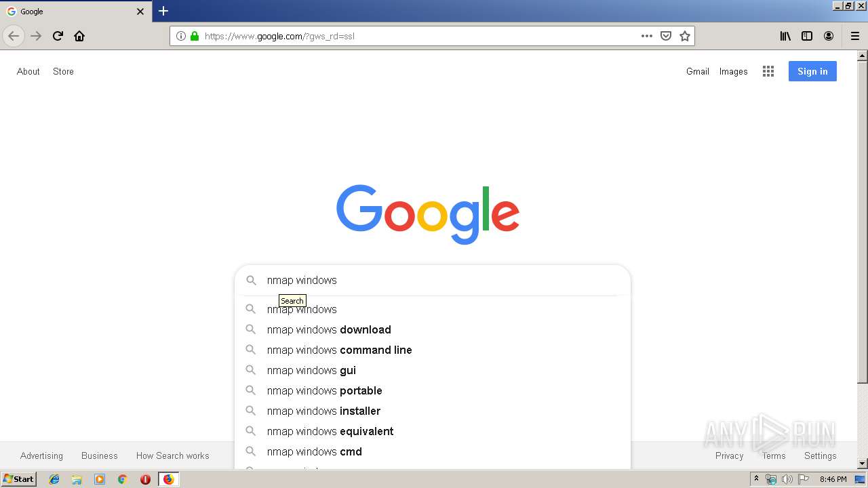
Task: Open the Library icon in toolbar
Action: click(785, 36)
